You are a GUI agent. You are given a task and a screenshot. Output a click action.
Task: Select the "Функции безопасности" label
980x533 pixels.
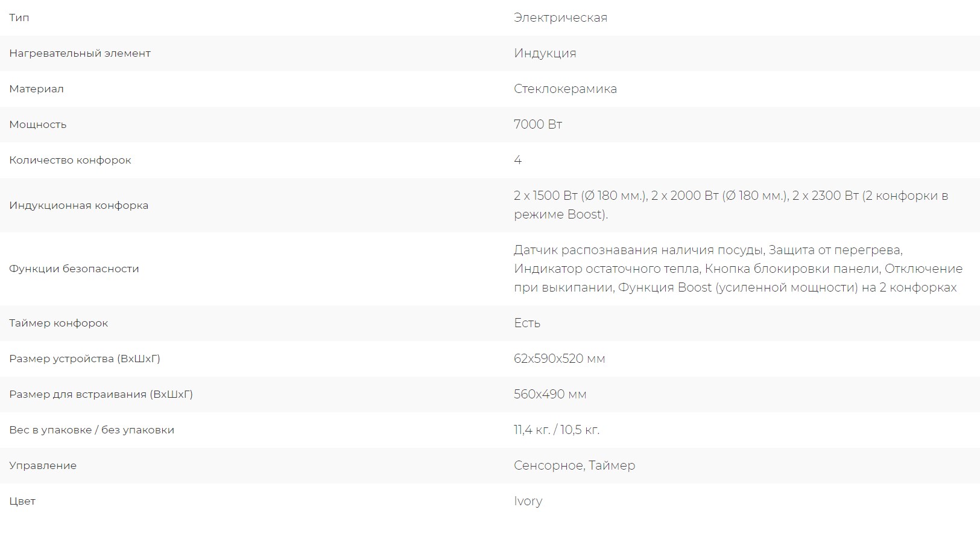(74, 269)
